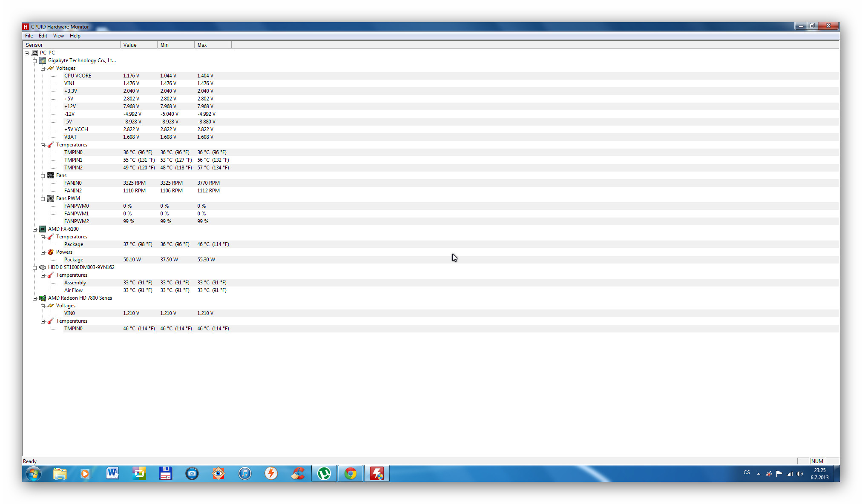862x504 pixels.
Task: Show hidden tray icons arrow
Action: coord(759,474)
